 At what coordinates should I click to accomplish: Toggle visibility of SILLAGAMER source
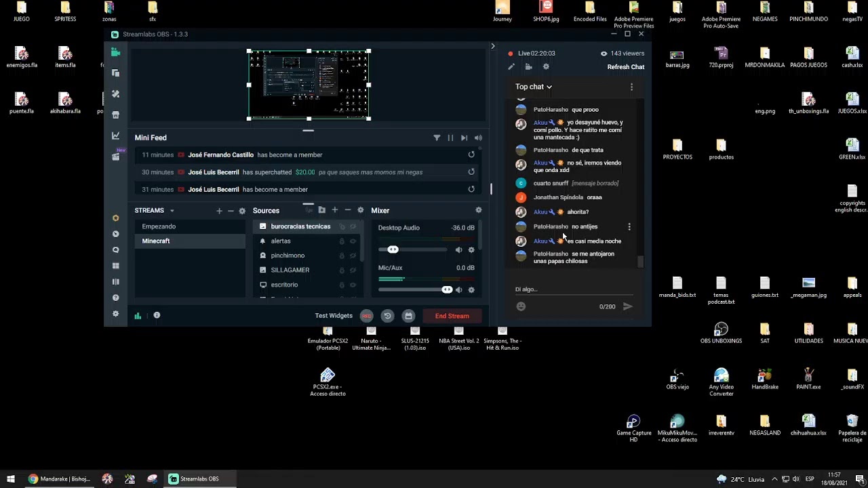tap(353, 270)
